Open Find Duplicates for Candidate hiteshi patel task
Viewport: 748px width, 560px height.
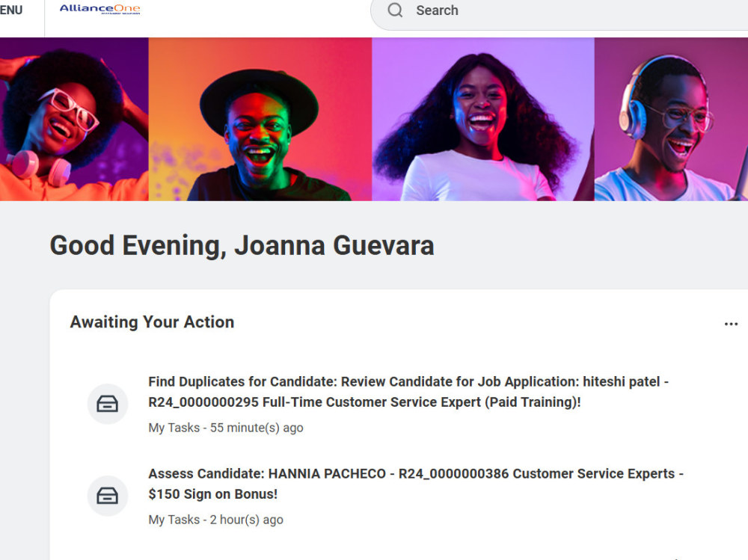pyautogui.click(x=408, y=392)
